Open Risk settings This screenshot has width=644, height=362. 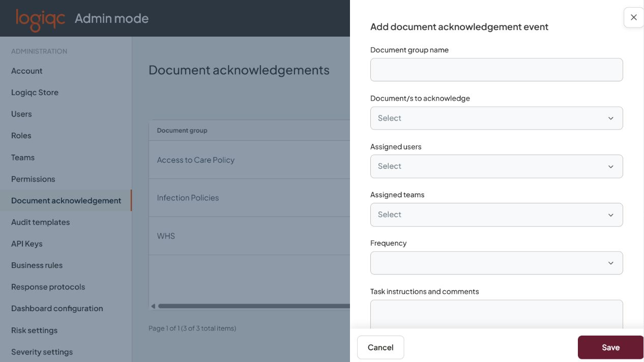[34, 330]
